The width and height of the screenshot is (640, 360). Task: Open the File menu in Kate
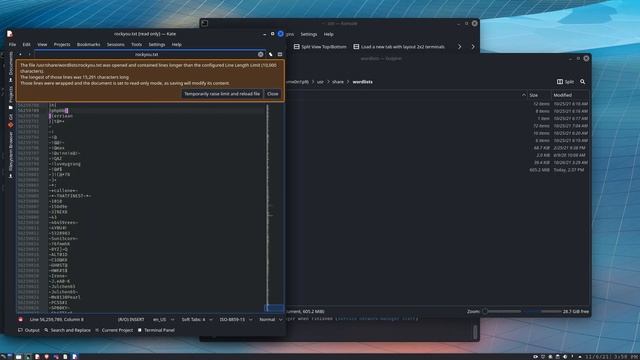point(13,44)
